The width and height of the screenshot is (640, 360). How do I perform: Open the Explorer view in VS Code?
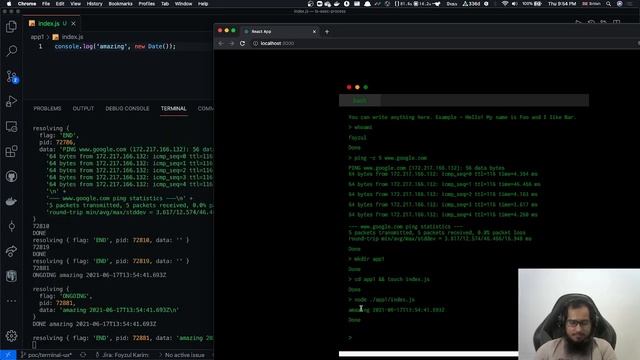(x=11, y=27)
